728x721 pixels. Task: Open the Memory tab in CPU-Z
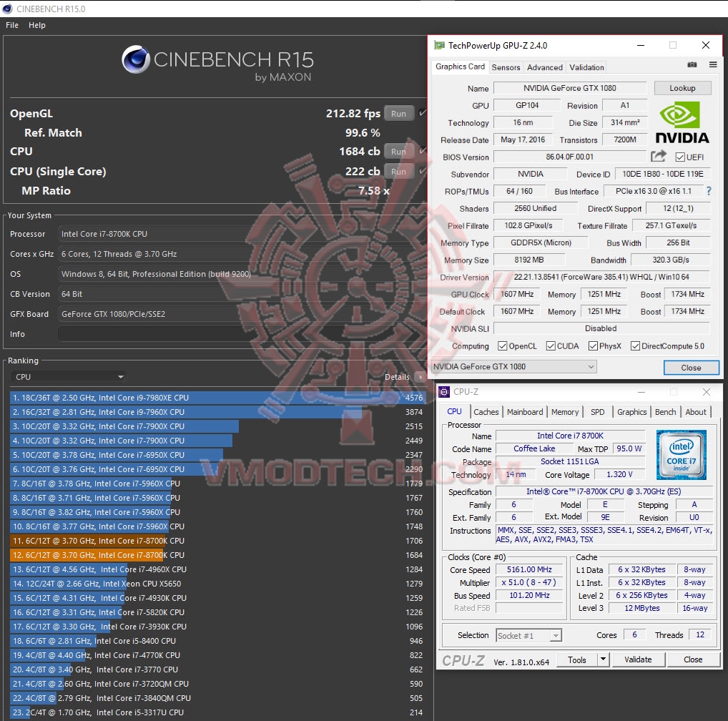[x=564, y=412]
